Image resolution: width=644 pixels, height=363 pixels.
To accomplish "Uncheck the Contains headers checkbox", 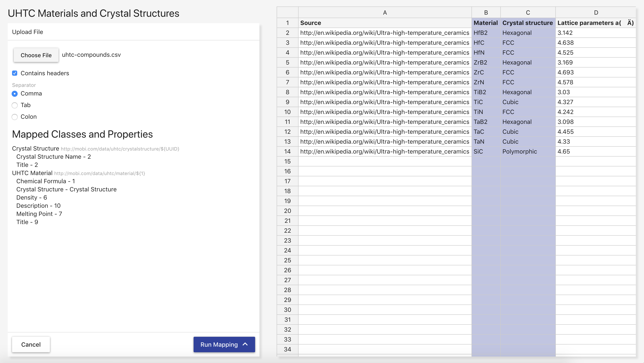I will (x=15, y=73).
